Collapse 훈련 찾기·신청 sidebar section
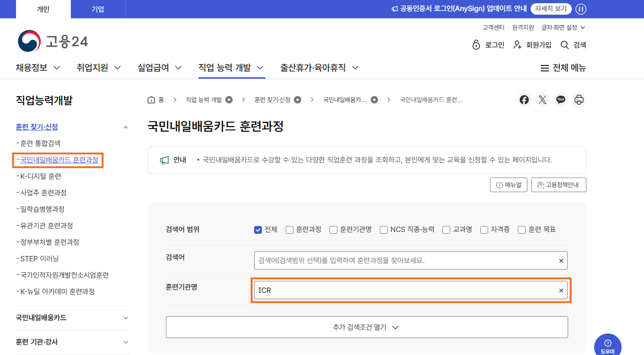The width and height of the screenshot is (644, 355). pos(73,127)
